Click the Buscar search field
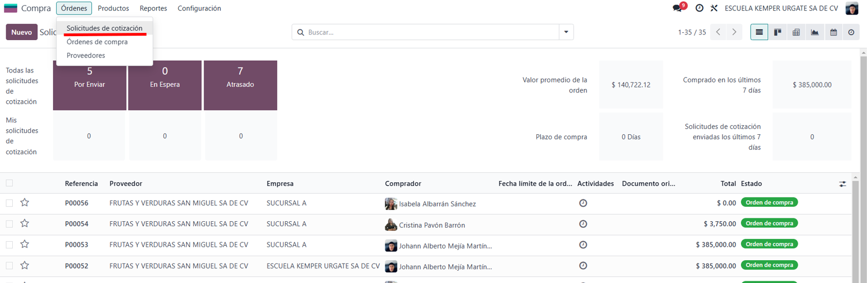Screen dimensions: 868x283 tap(429, 32)
